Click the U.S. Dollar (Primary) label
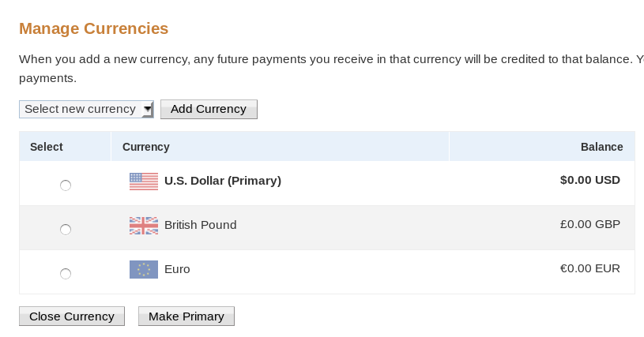Image resolution: width=644 pixels, height=337 pixels. (223, 181)
